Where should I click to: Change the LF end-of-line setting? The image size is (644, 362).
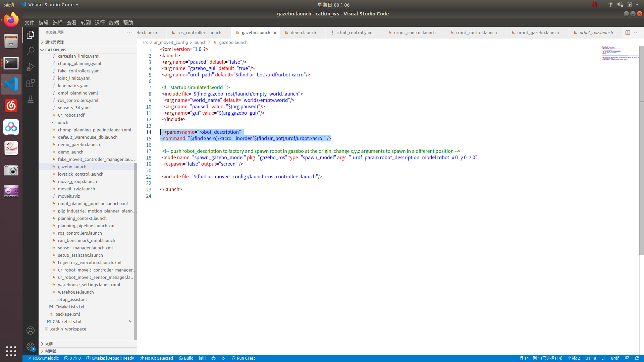point(603,358)
